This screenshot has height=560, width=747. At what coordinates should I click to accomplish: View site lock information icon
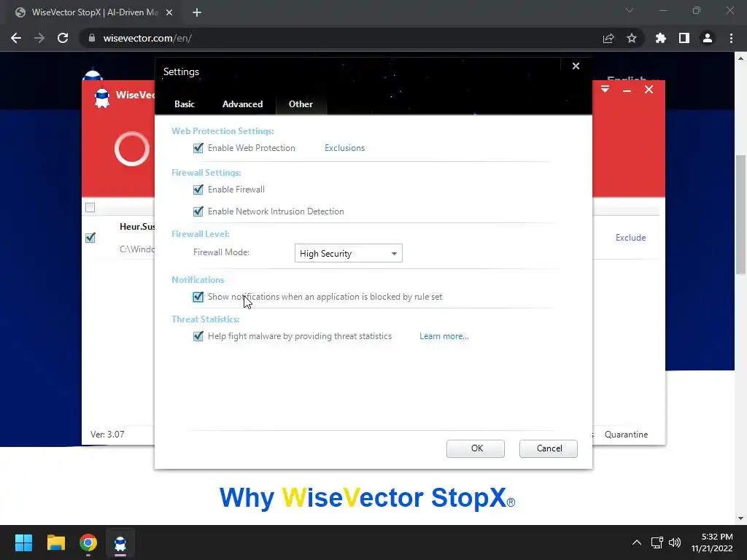pos(92,38)
